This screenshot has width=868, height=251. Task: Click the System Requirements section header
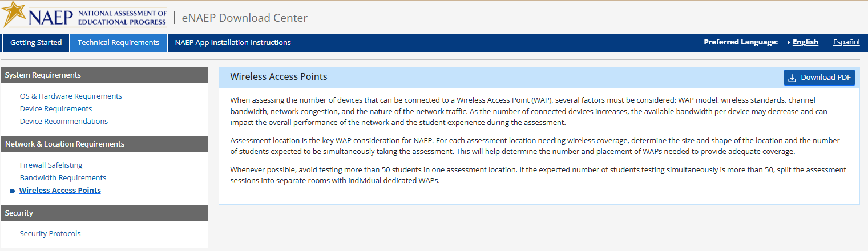tap(104, 75)
